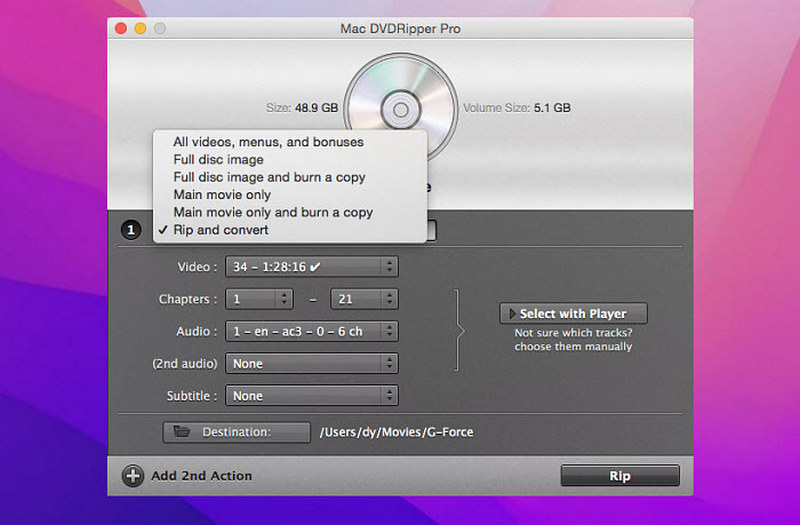
Task: Click the folder icon on Destination button
Action: point(181,432)
